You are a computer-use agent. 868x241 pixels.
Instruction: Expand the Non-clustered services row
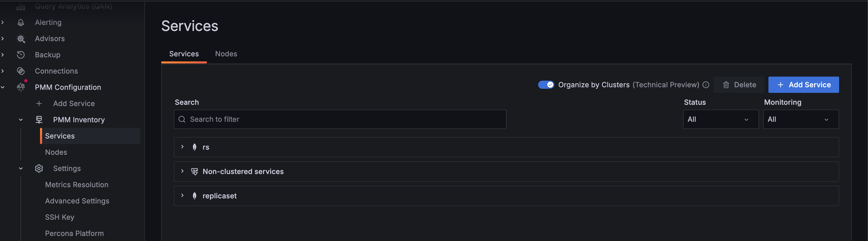(182, 171)
